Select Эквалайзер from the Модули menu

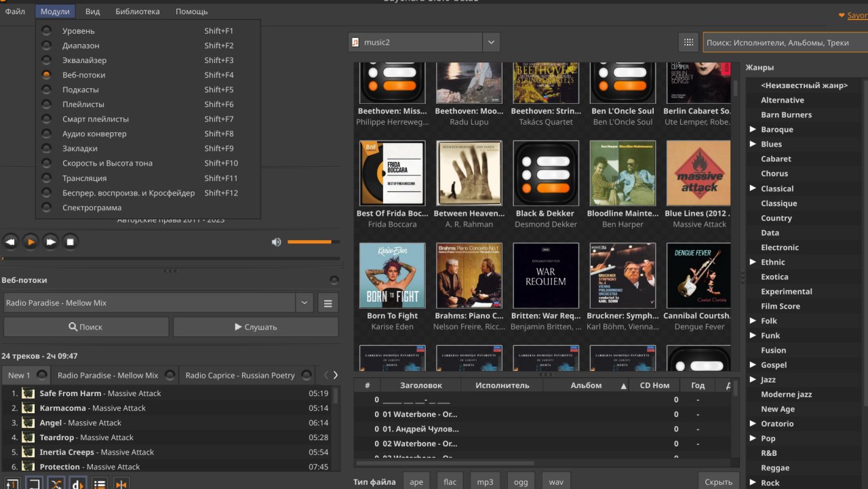[85, 60]
